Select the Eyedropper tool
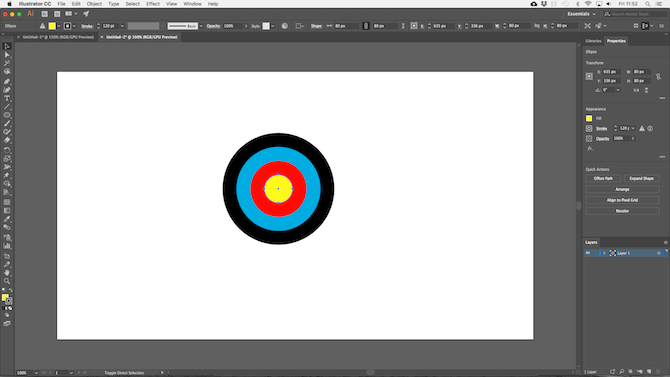Image resolution: width=670 pixels, height=377 pixels. click(x=7, y=219)
